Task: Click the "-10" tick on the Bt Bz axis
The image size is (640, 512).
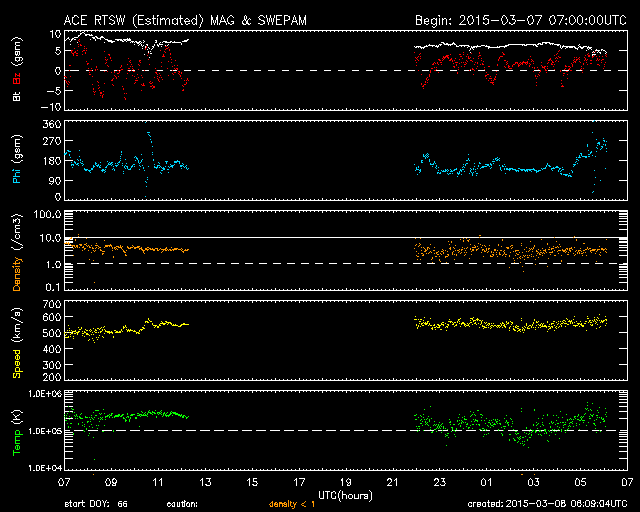Action: click(x=51, y=107)
